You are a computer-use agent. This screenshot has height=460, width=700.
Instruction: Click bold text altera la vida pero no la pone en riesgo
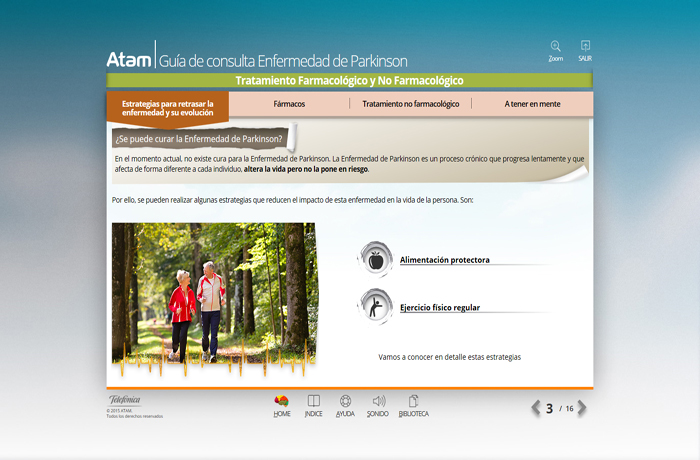pos(306,169)
